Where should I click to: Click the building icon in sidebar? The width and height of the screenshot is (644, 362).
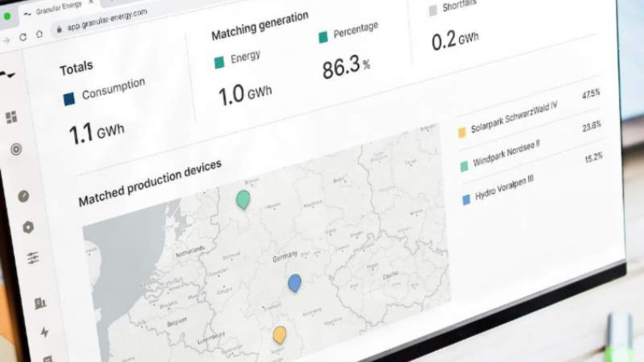[40, 302]
